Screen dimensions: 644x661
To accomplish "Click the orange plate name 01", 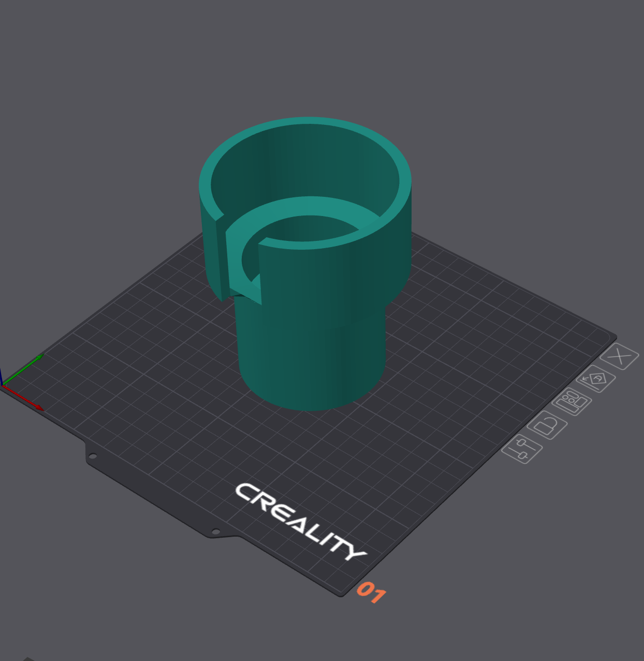I will (x=371, y=592).
